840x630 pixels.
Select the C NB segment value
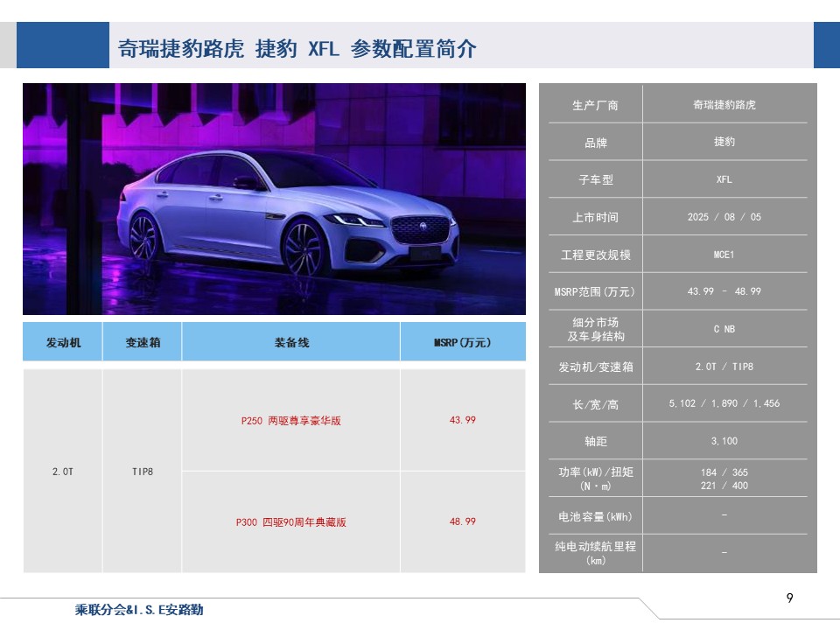(724, 329)
